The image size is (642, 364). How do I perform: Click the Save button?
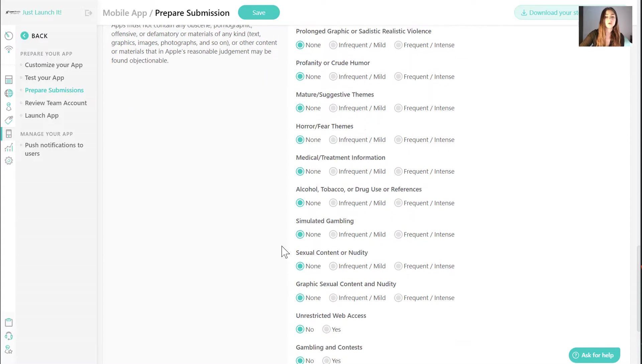click(259, 12)
